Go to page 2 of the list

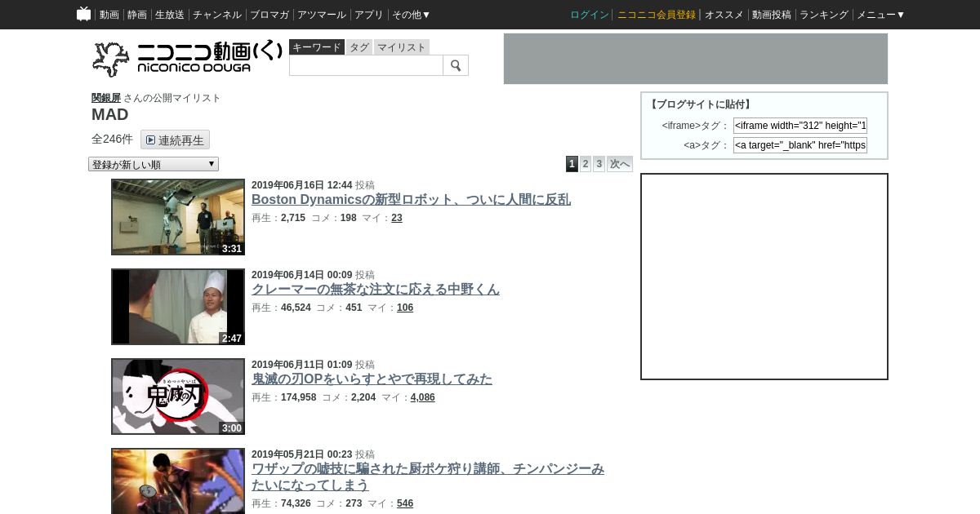point(586,164)
